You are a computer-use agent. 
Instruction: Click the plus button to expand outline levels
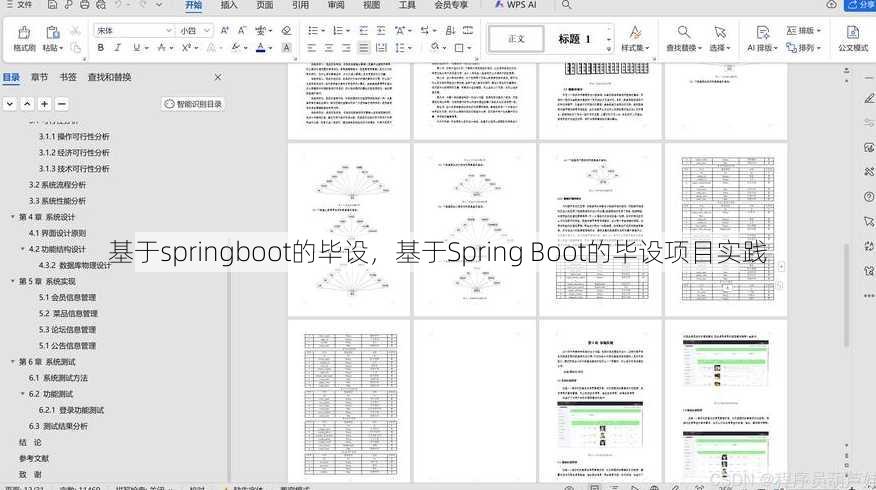(x=44, y=104)
